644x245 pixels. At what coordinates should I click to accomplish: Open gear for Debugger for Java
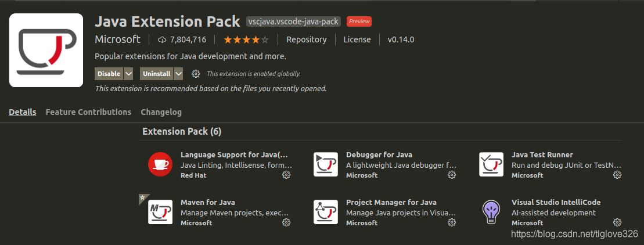pos(452,175)
